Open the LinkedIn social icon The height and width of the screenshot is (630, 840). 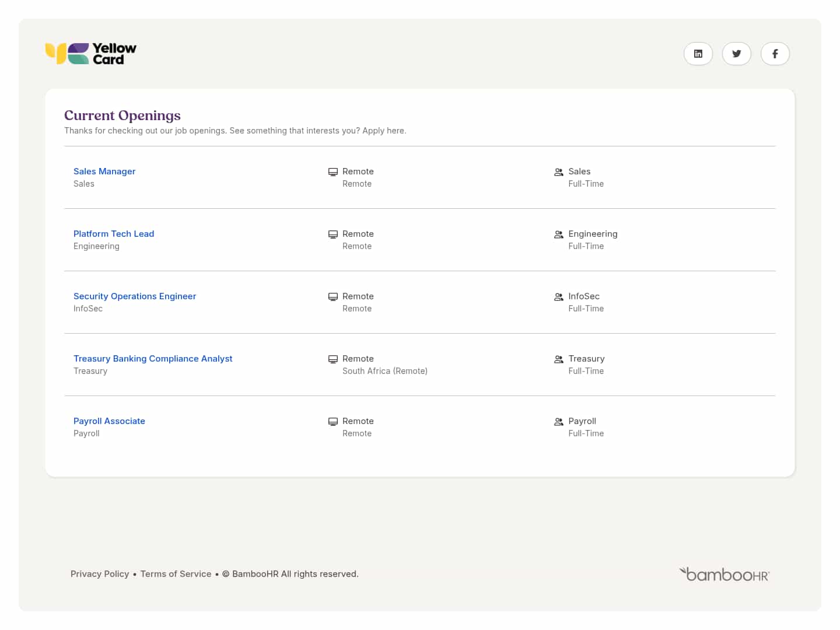point(698,54)
